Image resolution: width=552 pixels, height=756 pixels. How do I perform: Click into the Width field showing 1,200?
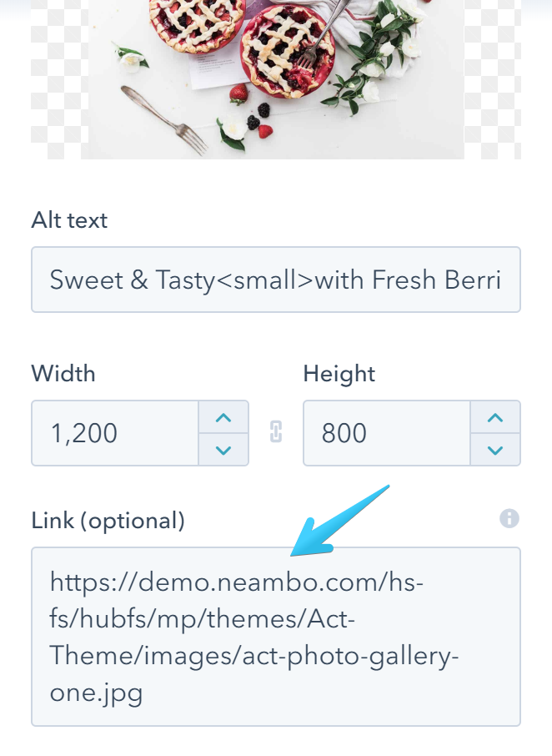click(x=115, y=433)
